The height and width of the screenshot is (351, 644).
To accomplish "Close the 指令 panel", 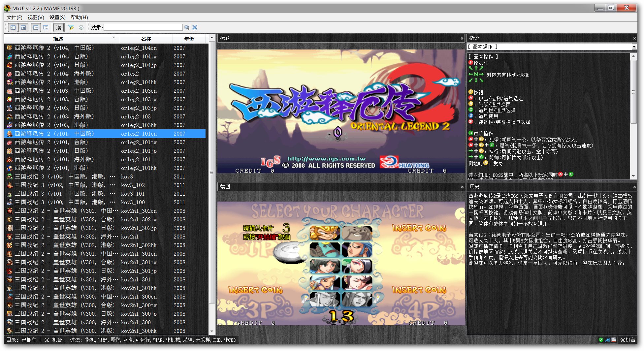I will 634,39.
